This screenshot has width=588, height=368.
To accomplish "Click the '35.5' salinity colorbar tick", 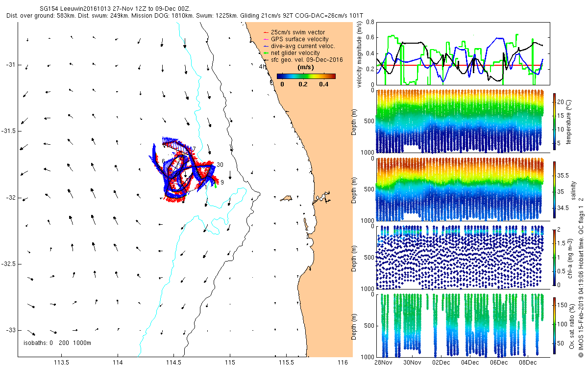I will coord(564,175).
